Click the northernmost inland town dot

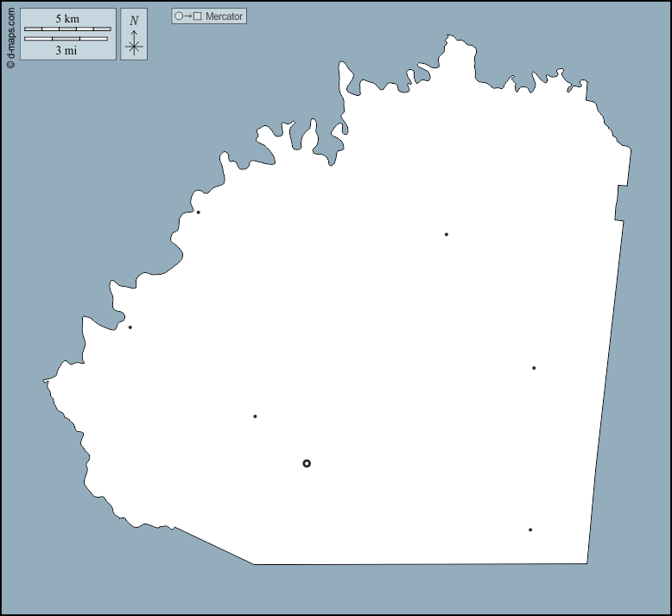coord(447,234)
